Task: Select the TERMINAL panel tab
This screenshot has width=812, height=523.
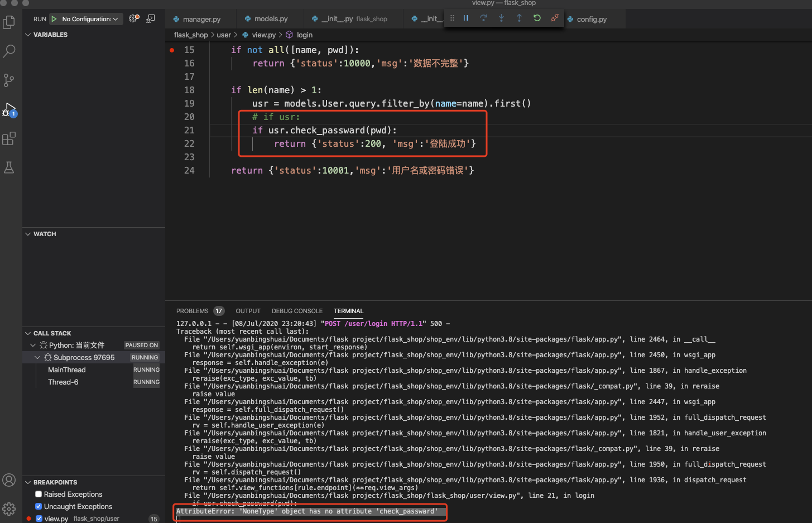Action: click(349, 311)
